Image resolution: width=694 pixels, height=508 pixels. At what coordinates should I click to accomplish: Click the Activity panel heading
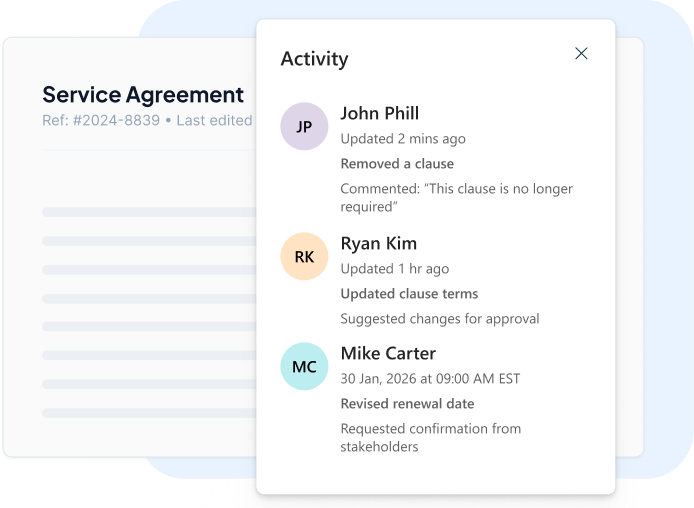pyautogui.click(x=314, y=59)
